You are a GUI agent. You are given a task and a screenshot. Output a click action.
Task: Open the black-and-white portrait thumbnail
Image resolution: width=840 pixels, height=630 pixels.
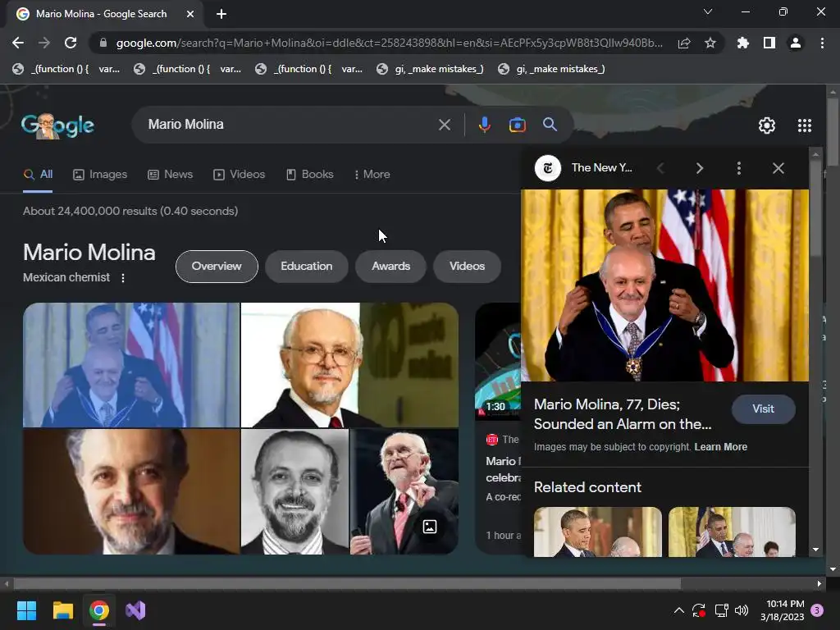coord(294,491)
